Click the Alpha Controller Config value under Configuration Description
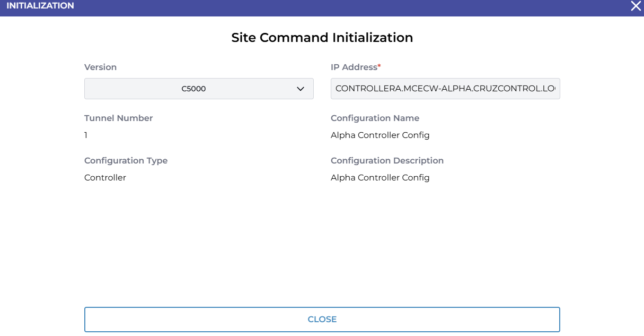Image resolution: width=644 pixels, height=336 pixels. point(380,178)
